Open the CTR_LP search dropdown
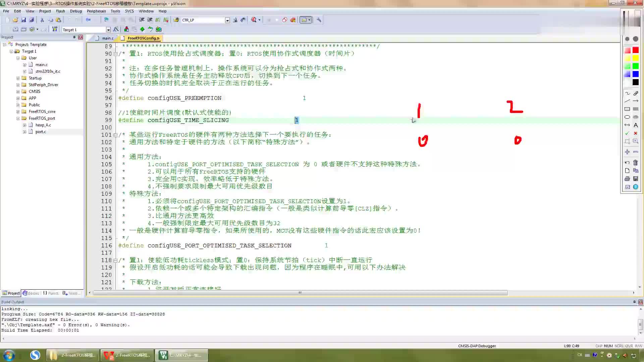The image size is (644, 362). [227, 20]
